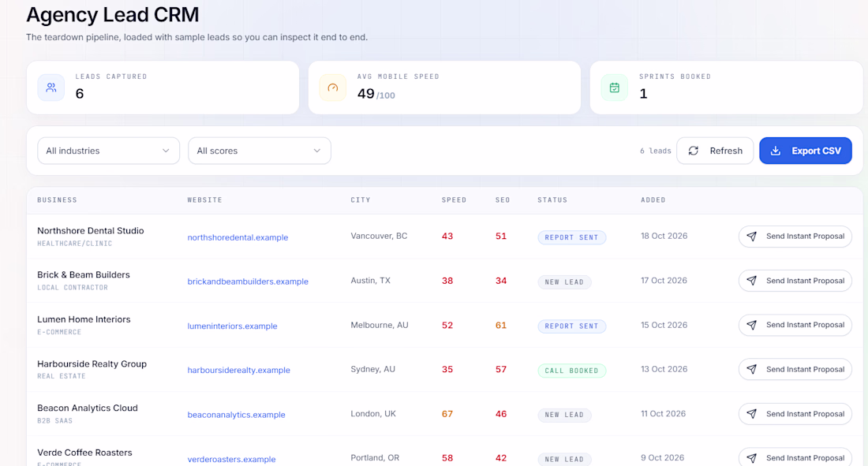
Task: Click New Lead badge for Beacon Analytics Cloud
Action: pyautogui.click(x=564, y=415)
